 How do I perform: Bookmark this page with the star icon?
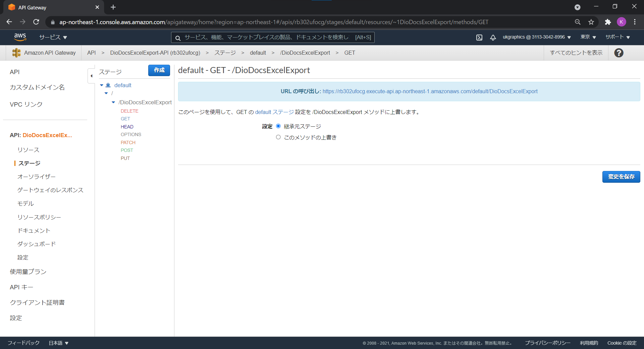point(591,22)
